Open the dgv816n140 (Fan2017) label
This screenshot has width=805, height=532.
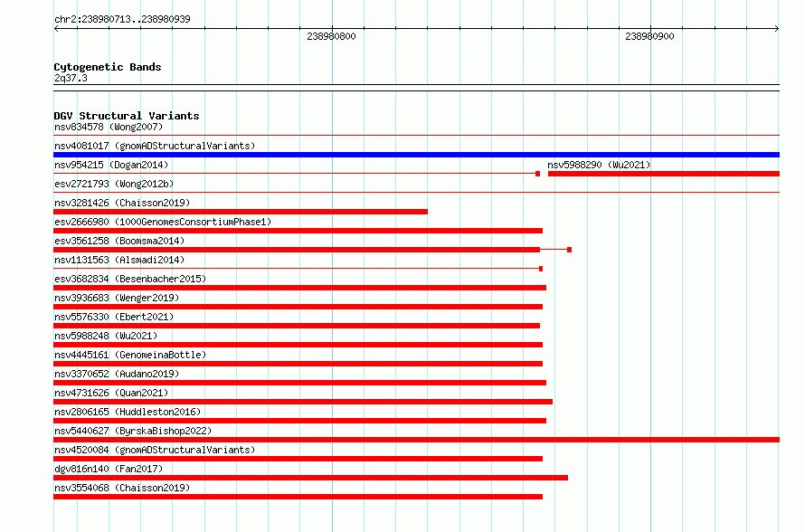[109, 469]
